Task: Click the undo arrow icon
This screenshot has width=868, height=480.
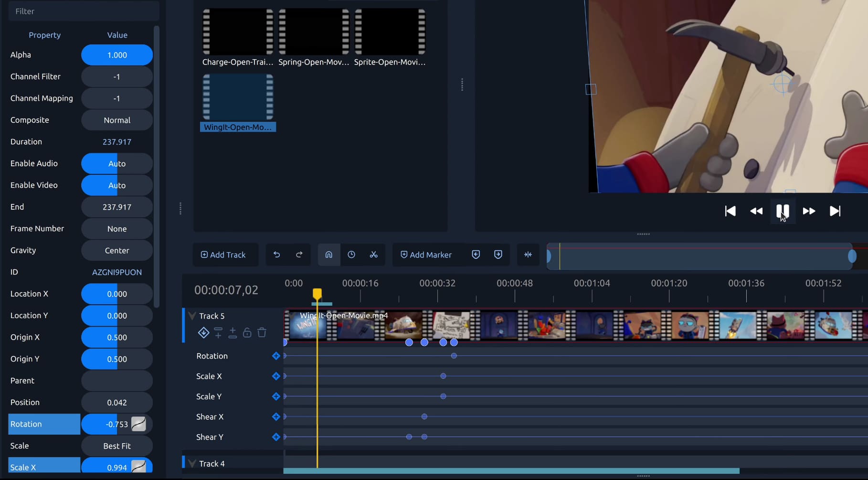Action: coord(276,255)
